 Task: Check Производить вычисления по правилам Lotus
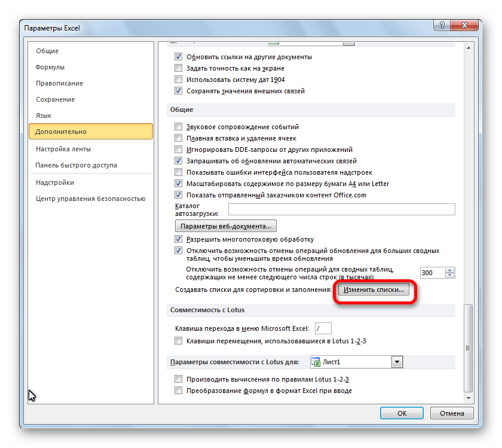click(178, 379)
